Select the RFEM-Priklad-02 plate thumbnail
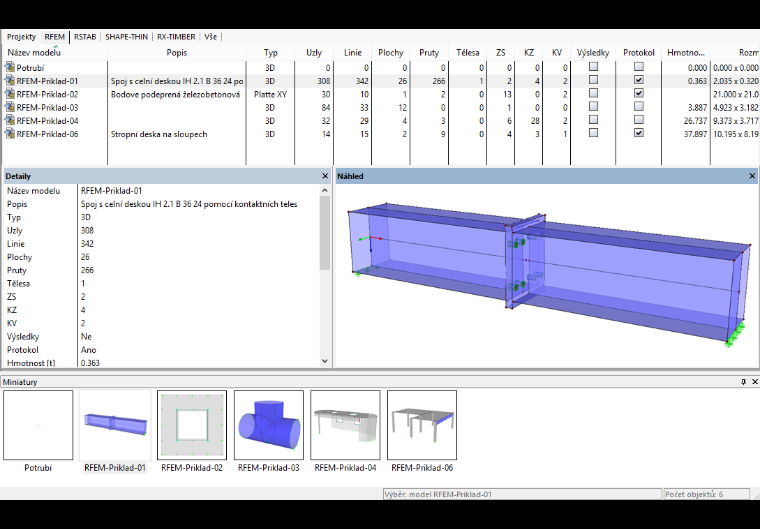 [x=192, y=425]
